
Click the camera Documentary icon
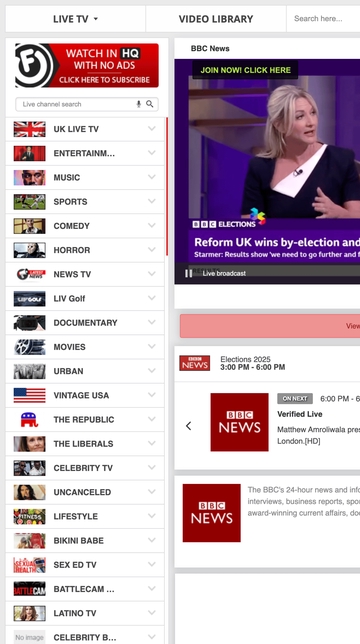tap(30, 322)
